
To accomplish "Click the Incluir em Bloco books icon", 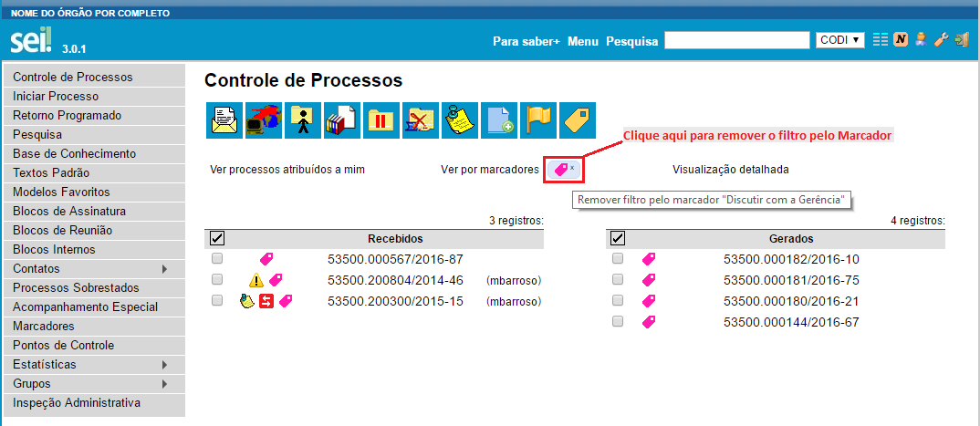I will (342, 119).
